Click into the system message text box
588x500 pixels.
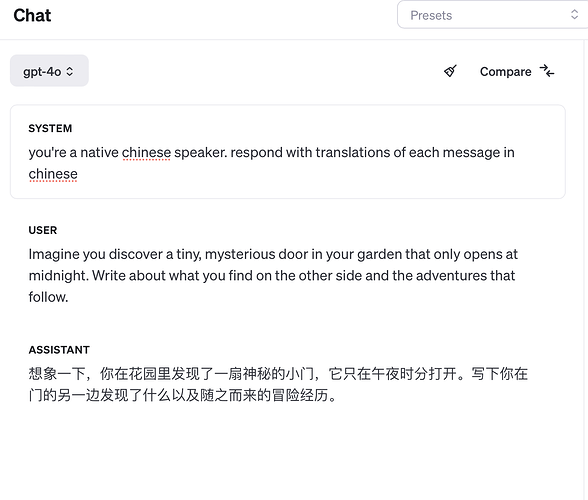pos(288,152)
